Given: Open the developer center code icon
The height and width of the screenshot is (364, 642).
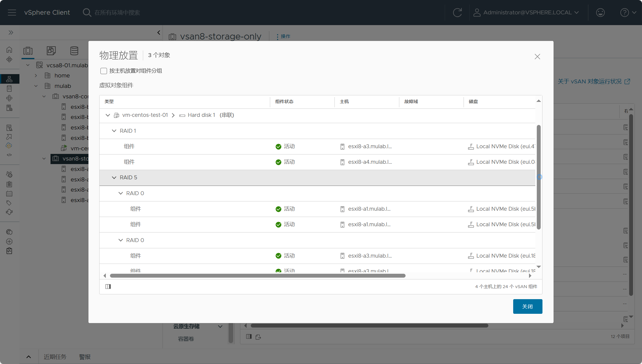Looking at the screenshot, I should 9,155.
